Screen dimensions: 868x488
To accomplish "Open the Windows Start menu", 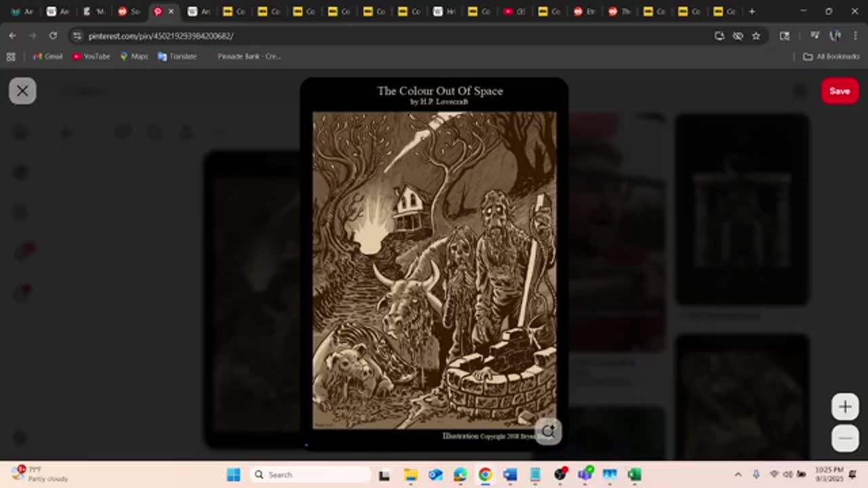I will click(x=233, y=474).
